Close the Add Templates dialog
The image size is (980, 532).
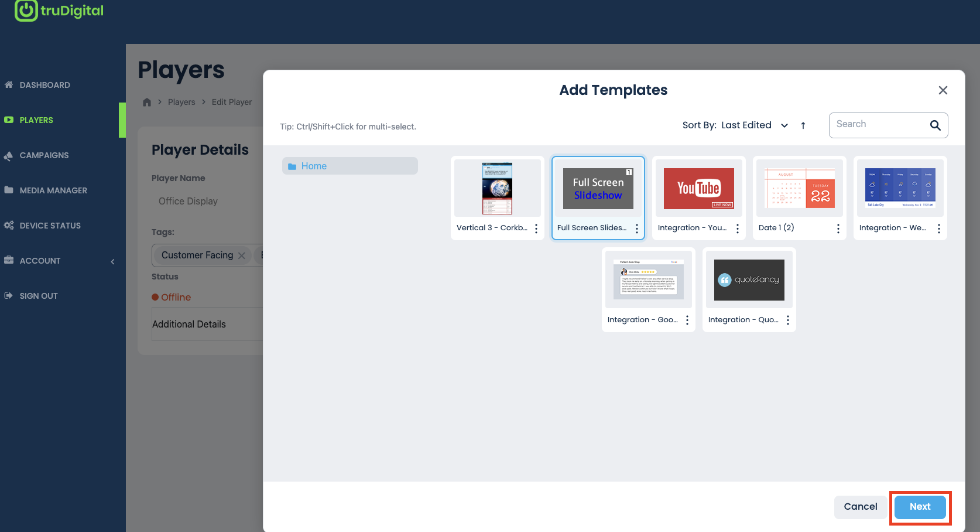pyautogui.click(x=943, y=90)
